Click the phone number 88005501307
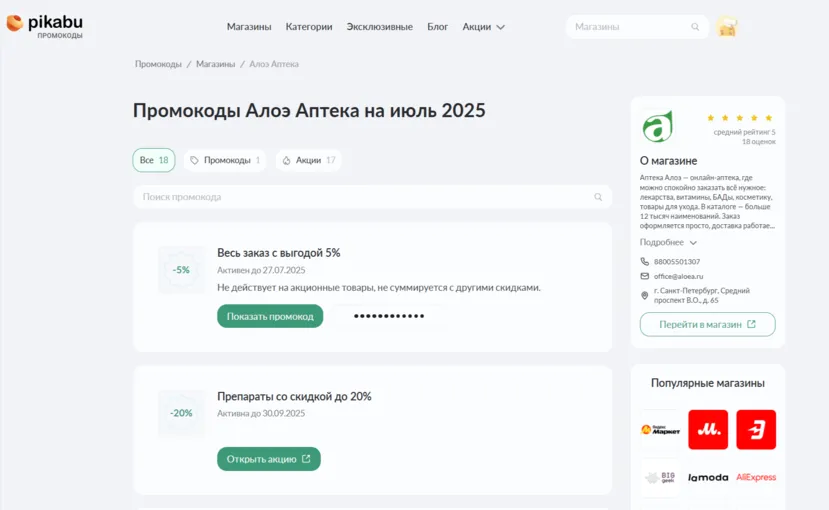 click(x=677, y=262)
